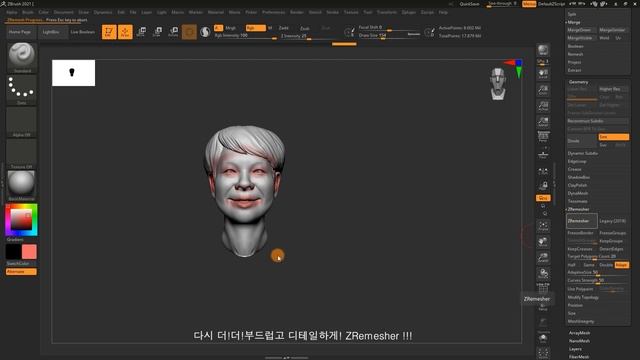Toggle the Zsub button
Viewport: 640px width, 360px height.
pyautogui.click(x=305, y=28)
